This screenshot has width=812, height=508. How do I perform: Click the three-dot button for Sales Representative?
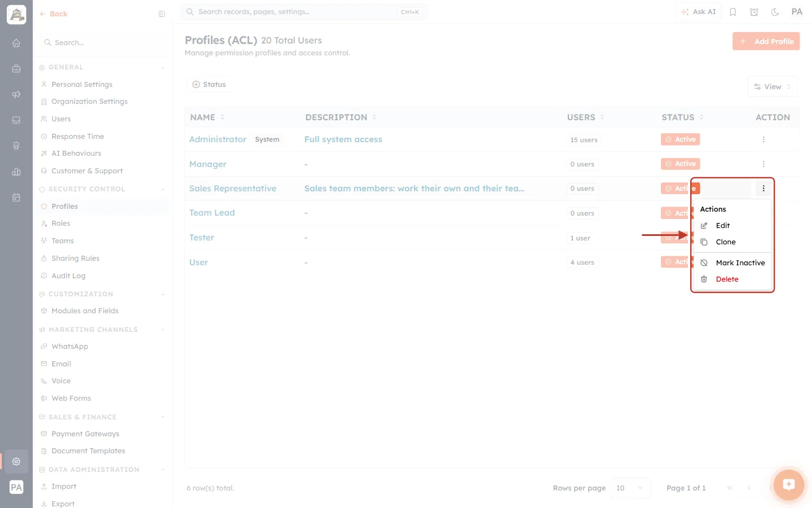[764, 189]
